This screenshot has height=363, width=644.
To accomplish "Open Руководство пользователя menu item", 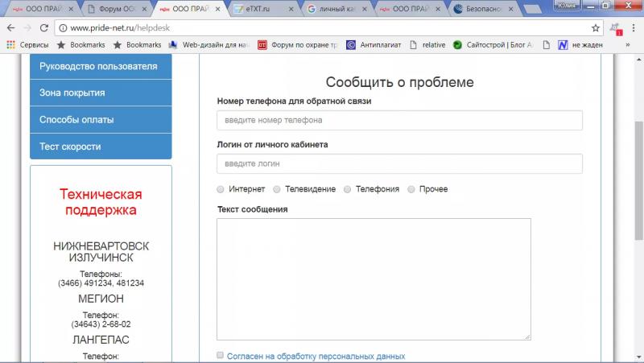I will [x=101, y=66].
